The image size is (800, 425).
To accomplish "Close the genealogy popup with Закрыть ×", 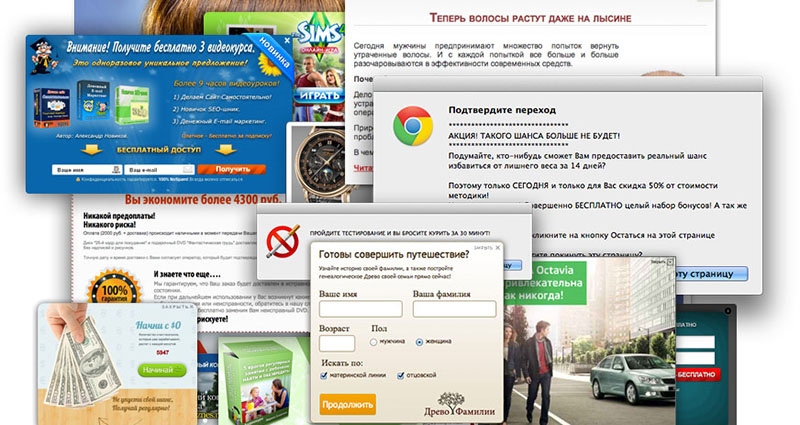I will [x=487, y=247].
